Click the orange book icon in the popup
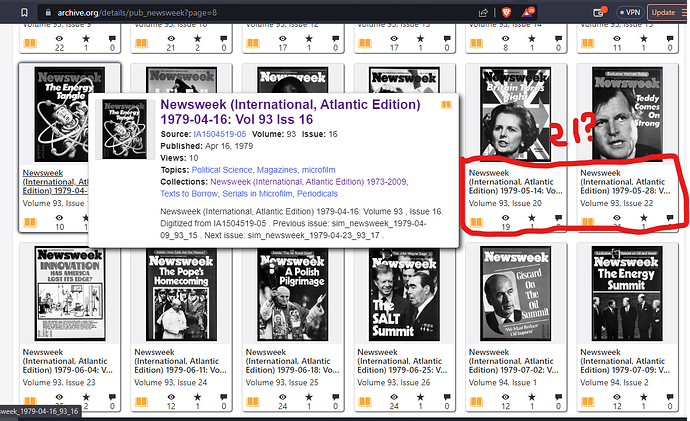 click(x=446, y=105)
